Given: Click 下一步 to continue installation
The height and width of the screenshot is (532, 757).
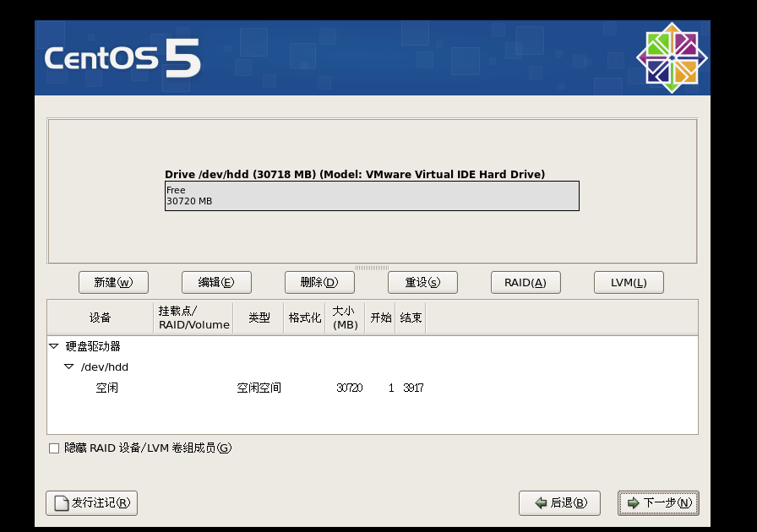Looking at the screenshot, I should click(x=658, y=502).
